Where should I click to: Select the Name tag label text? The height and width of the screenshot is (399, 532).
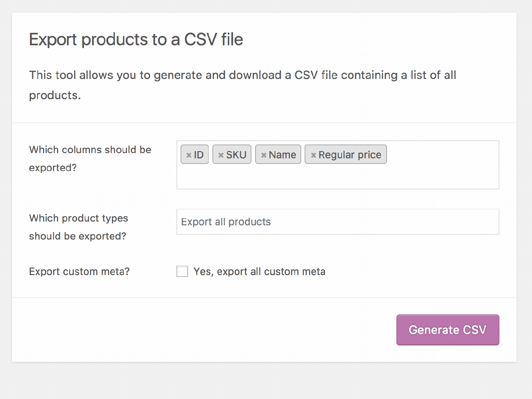tap(282, 155)
